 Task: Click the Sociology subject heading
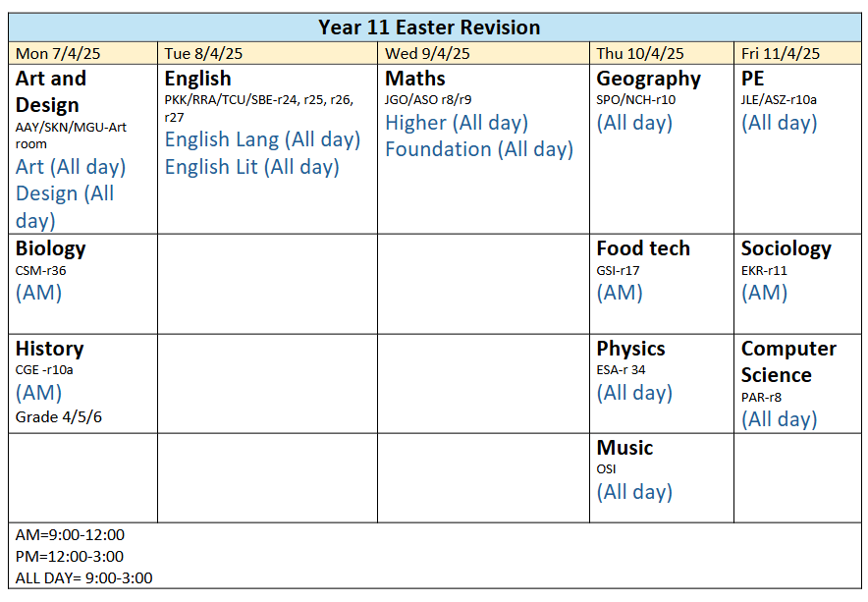pos(787,248)
